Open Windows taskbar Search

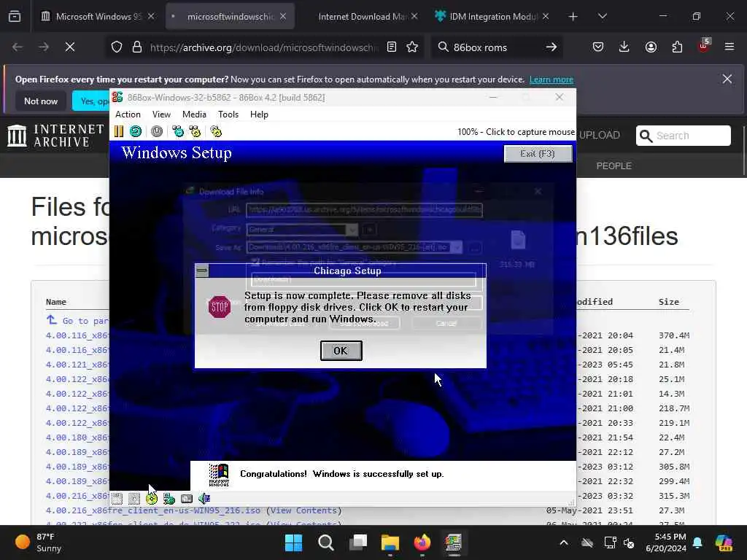coord(326,542)
